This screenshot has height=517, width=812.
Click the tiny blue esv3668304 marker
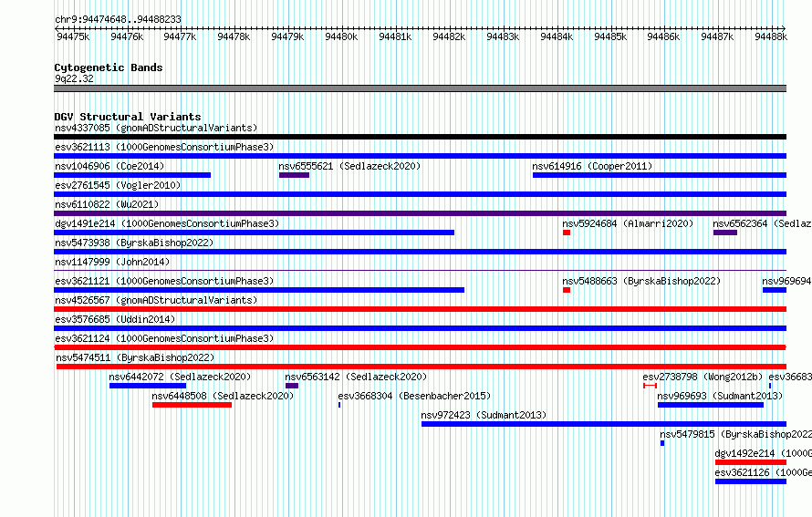point(339,405)
